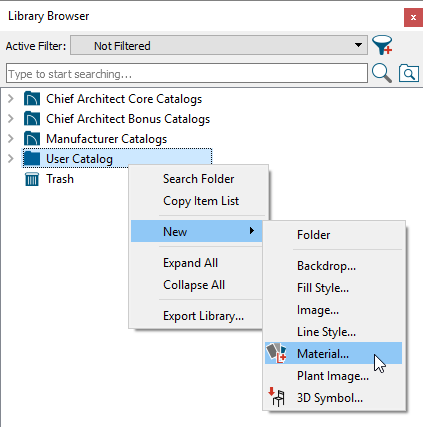Screen dimensions: 423x427
Task: Click the magnifying glass search icon
Action: tap(382, 73)
